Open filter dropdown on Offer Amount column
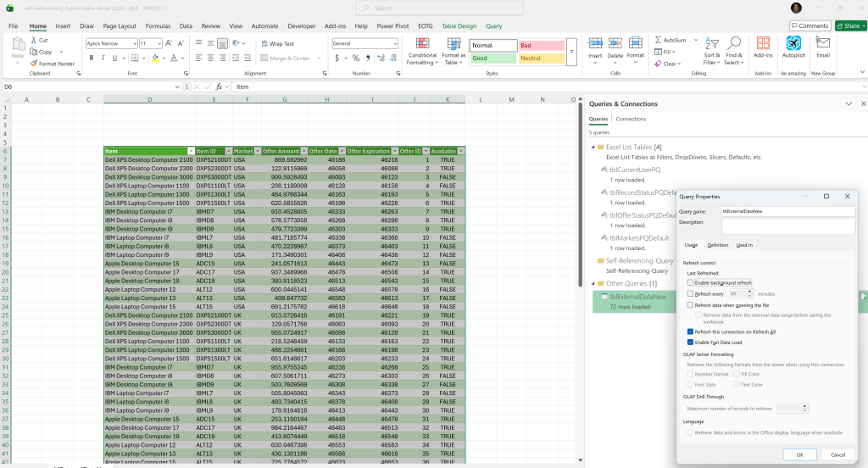 (304, 151)
